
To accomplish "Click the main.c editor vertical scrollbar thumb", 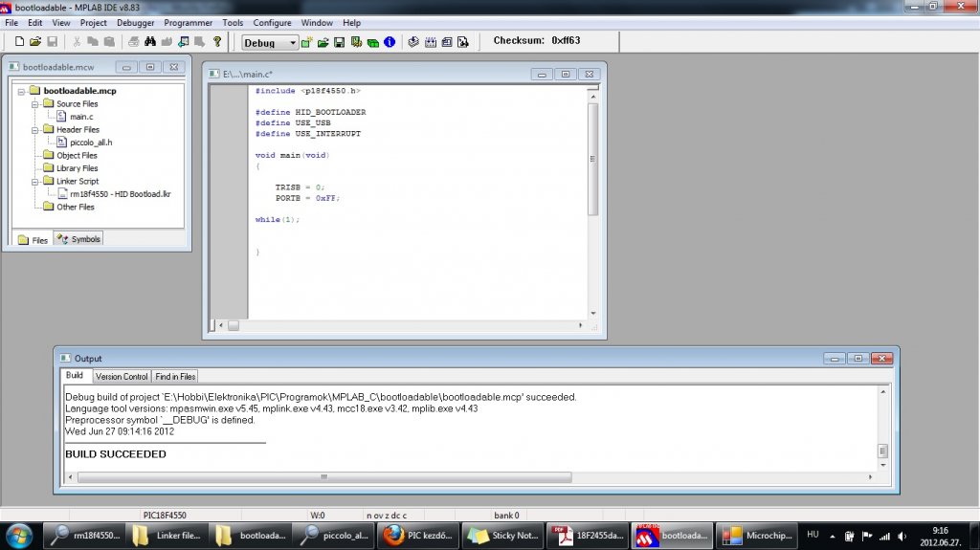I will pos(592,159).
